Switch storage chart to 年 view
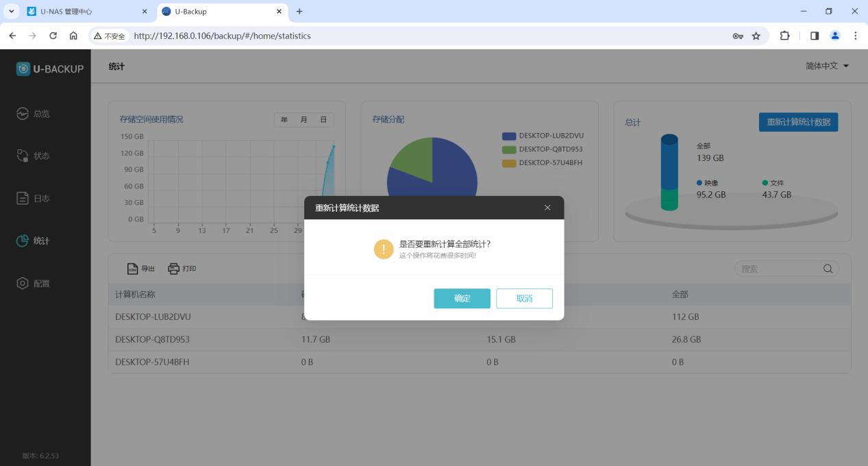Image resolution: width=868 pixels, height=466 pixels. point(284,120)
